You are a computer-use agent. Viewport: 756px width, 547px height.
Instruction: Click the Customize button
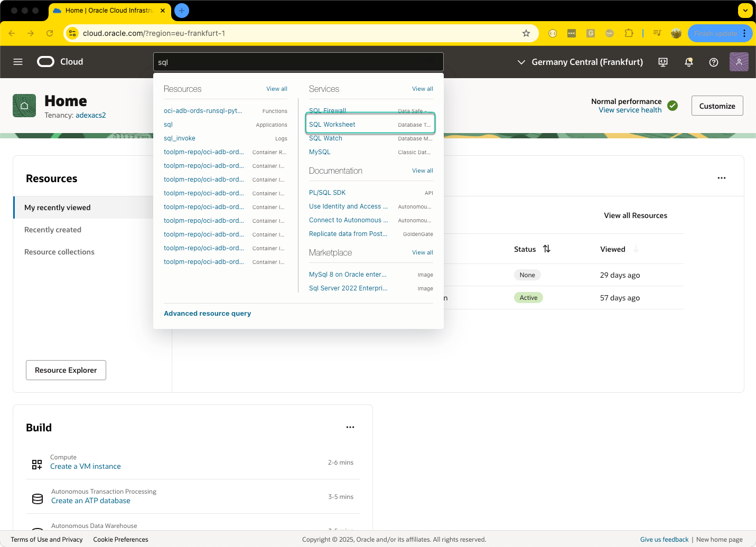[717, 106]
